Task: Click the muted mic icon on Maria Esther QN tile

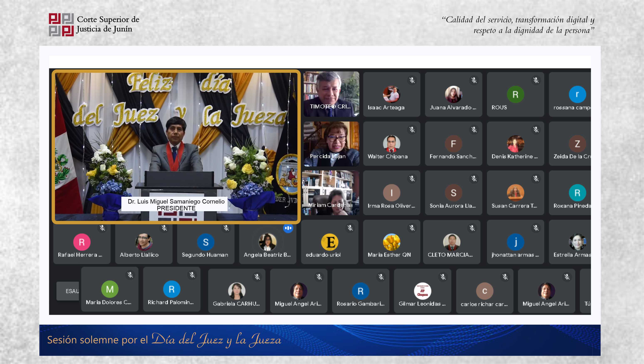Action: (x=412, y=228)
